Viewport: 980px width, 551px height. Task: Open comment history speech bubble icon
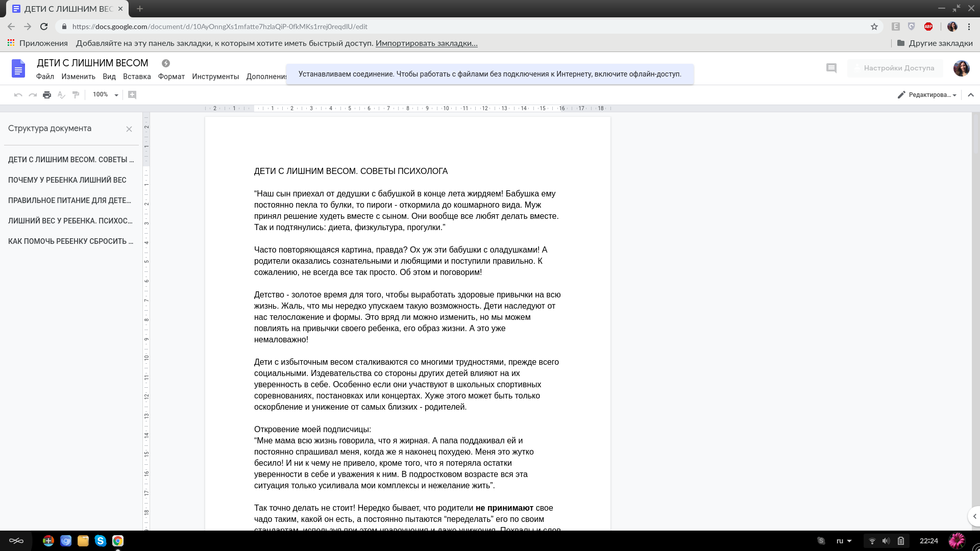(x=831, y=68)
